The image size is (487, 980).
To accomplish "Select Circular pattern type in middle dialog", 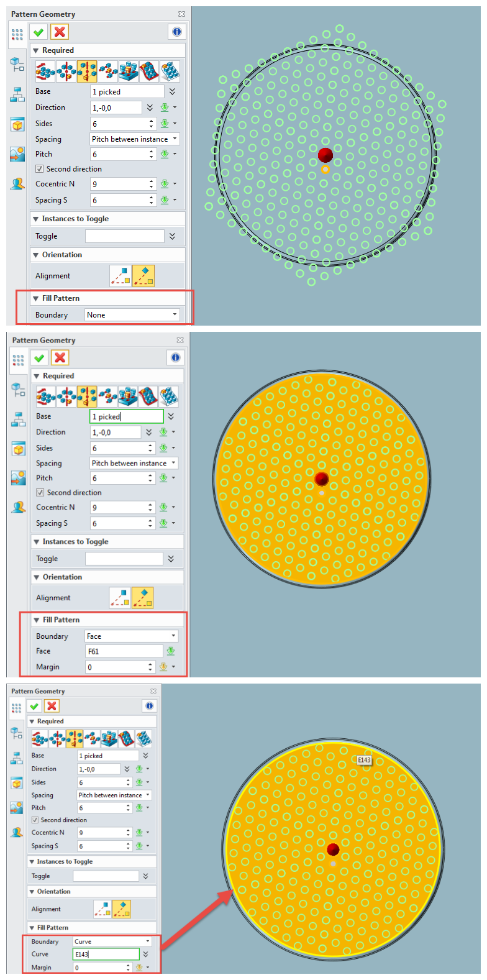I will 66,396.
